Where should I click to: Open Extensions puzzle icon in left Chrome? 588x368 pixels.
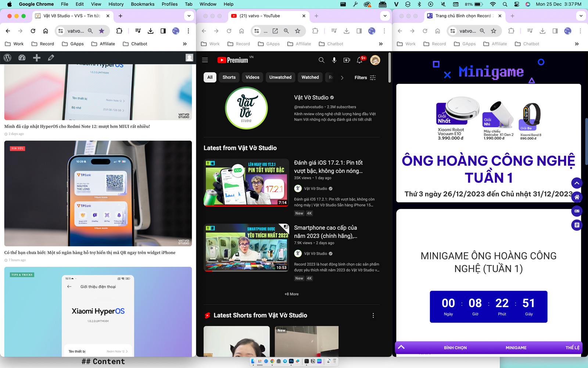pos(119,31)
